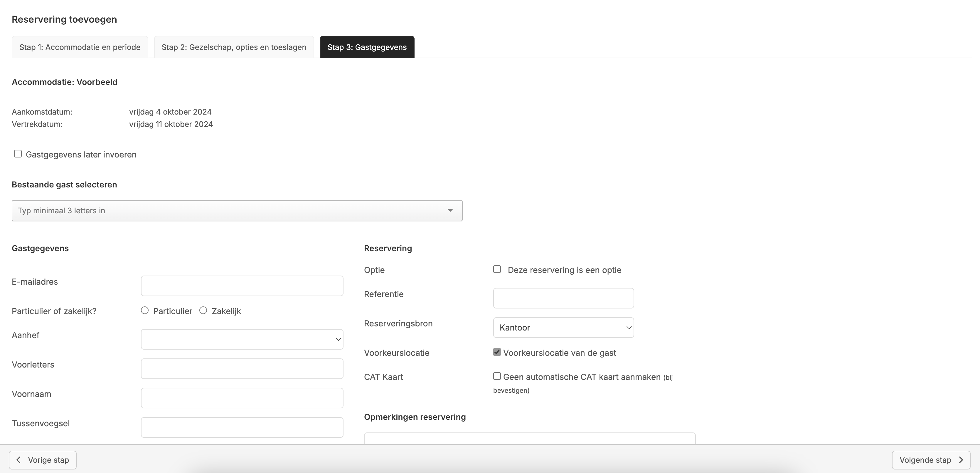
Task: Choose the Particulier radio button
Action: click(x=144, y=310)
